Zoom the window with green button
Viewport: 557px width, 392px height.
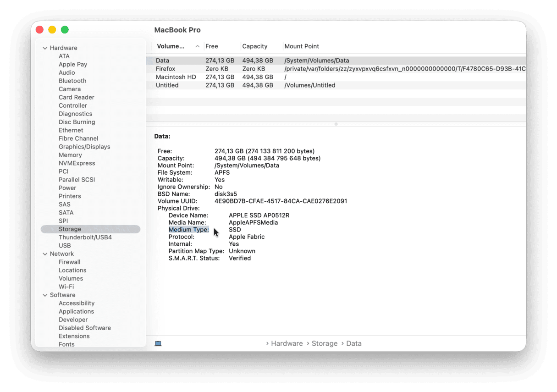(x=65, y=30)
